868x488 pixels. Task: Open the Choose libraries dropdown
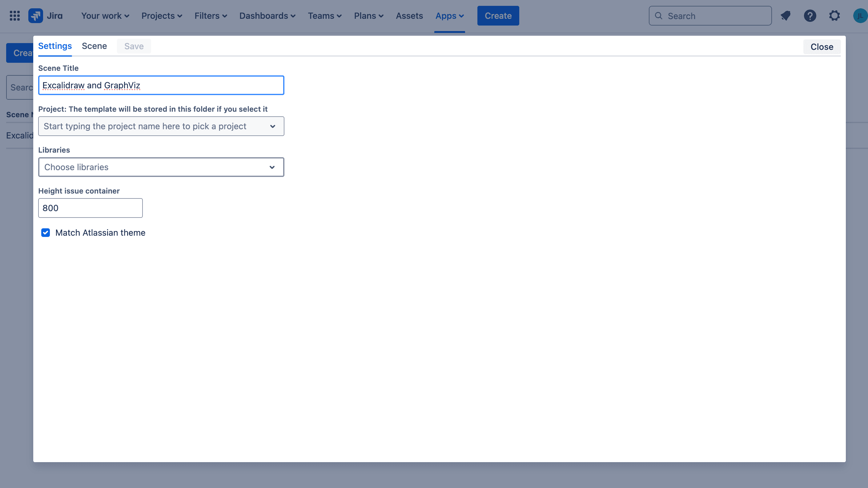click(x=161, y=167)
